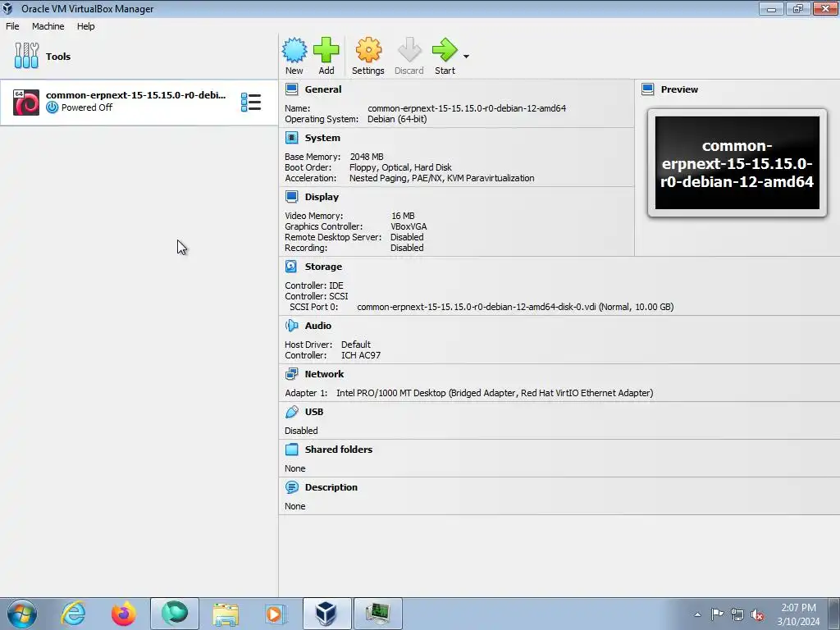Click the Tools label in the sidebar
Screen dimensions: 840x630
[58, 57]
